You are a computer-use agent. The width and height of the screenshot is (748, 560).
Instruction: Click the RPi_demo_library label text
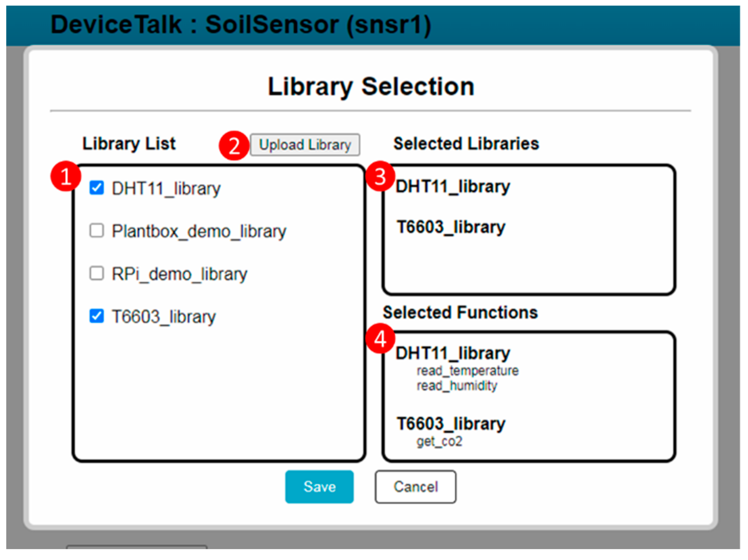pyautogui.click(x=179, y=274)
